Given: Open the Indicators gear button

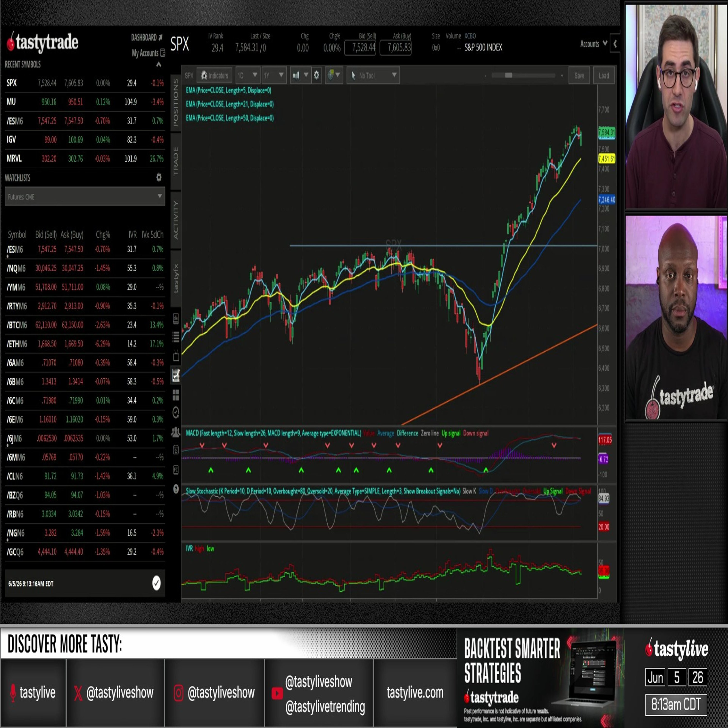Looking at the screenshot, I should pos(214,75).
